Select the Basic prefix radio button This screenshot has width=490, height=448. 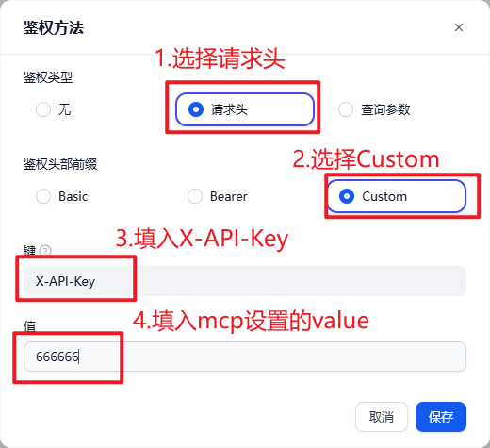43,196
